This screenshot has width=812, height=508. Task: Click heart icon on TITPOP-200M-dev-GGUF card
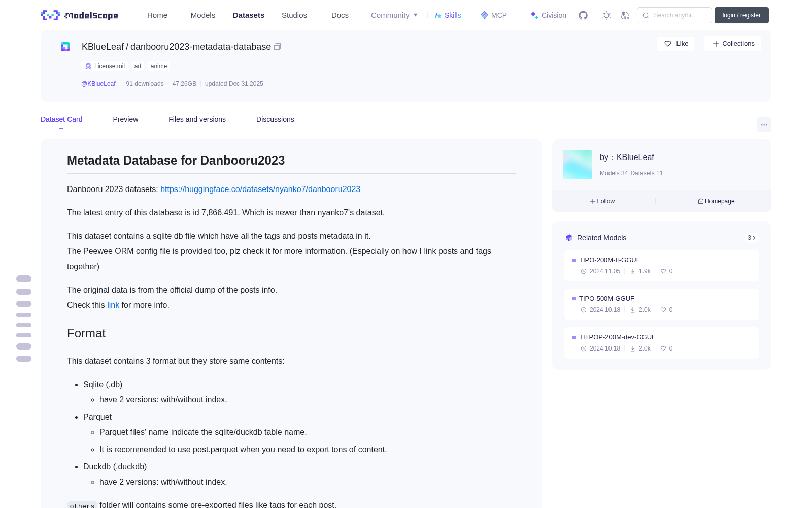[x=663, y=348]
